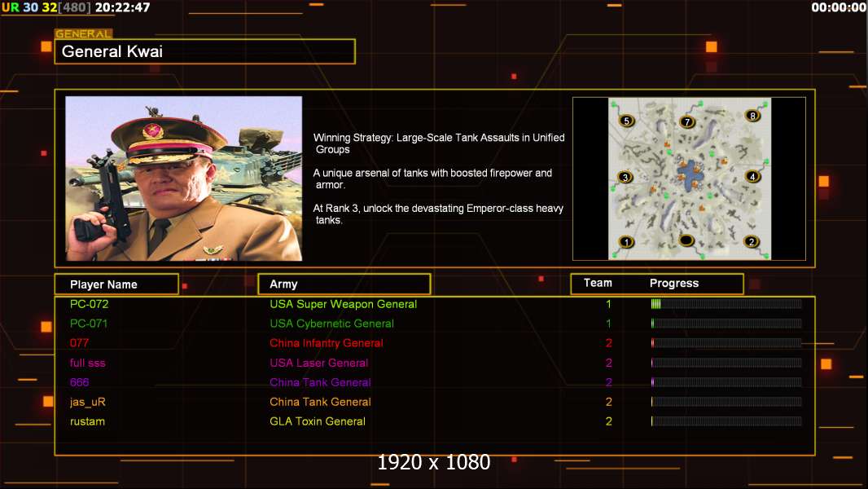Click General Kwai portrait image
This screenshot has width=868, height=489.
(x=184, y=178)
